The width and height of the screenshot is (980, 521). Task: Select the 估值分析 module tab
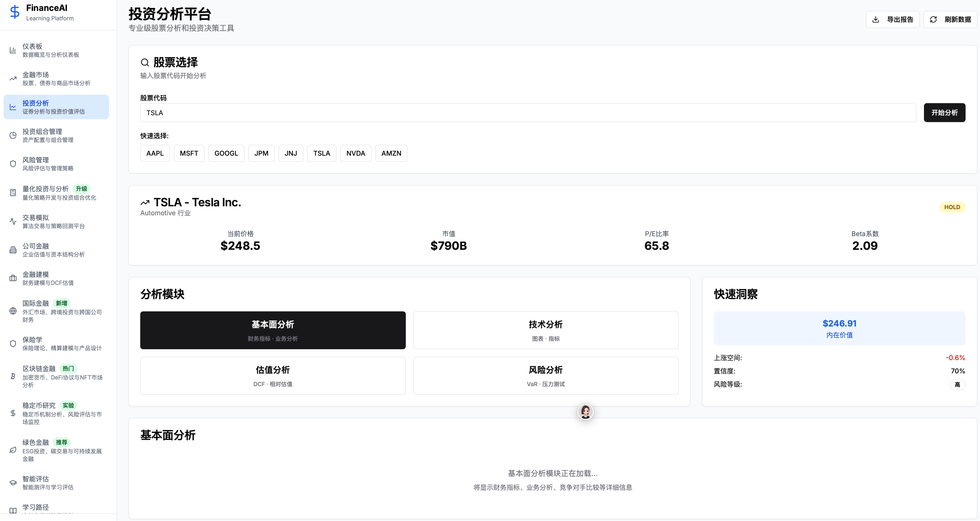pyautogui.click(x=273, y=376)
